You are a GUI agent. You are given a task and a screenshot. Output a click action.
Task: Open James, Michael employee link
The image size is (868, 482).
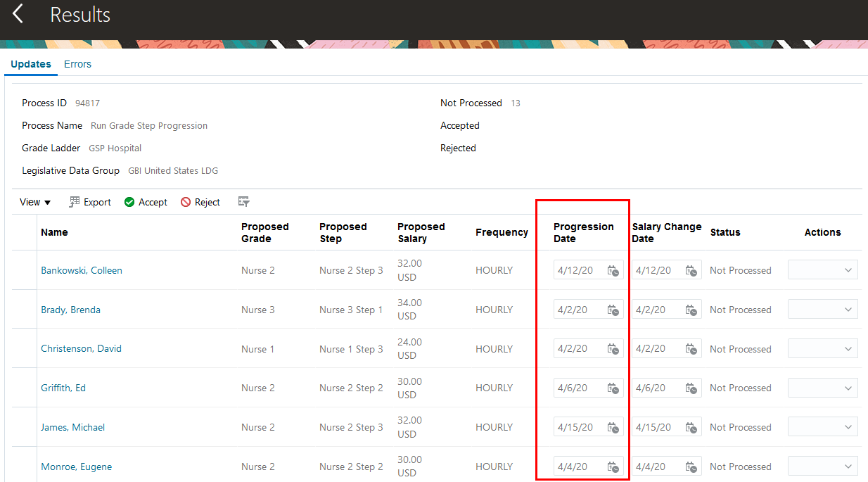[x=72, y=427]
